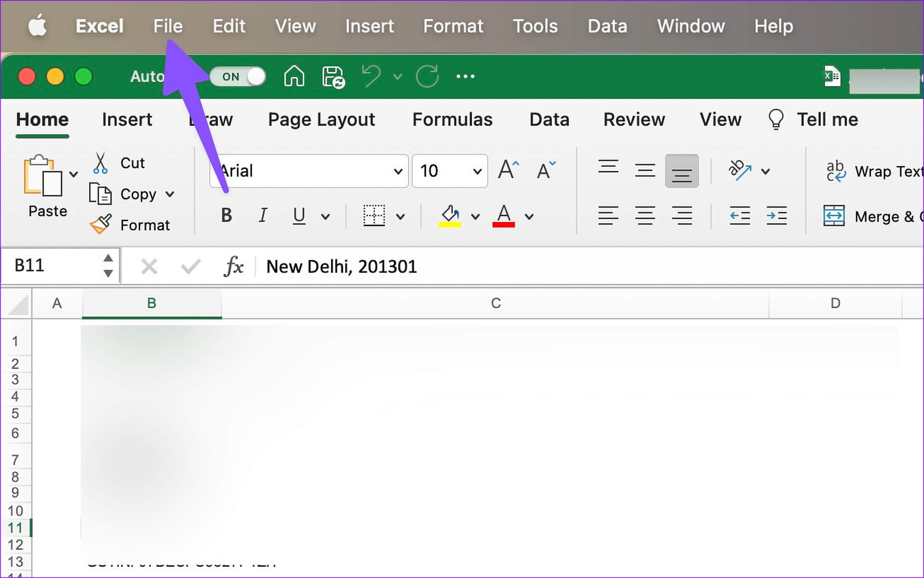Open the File menu in menu bar
Screen dimensions: 924x578
point(167,26)
